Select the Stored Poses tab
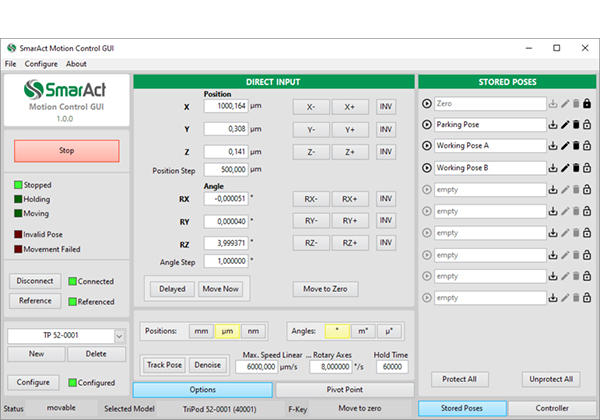The height and width of the screenshot is (420, 600). [x=462, y=409]
